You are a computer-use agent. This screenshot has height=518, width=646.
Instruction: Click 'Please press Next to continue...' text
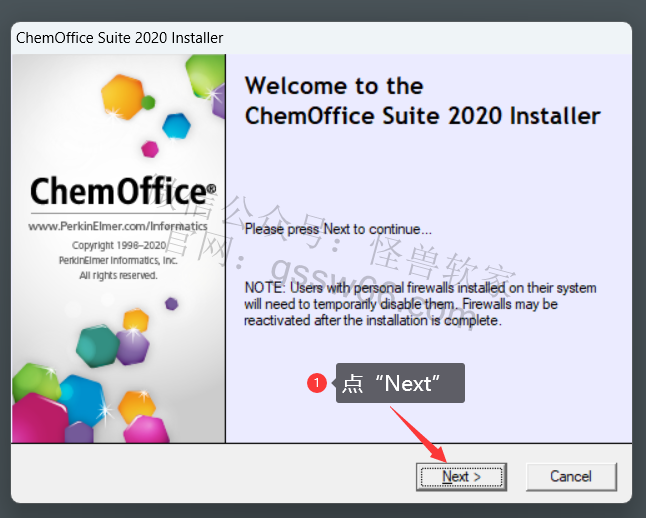click(x=338, y=229)
